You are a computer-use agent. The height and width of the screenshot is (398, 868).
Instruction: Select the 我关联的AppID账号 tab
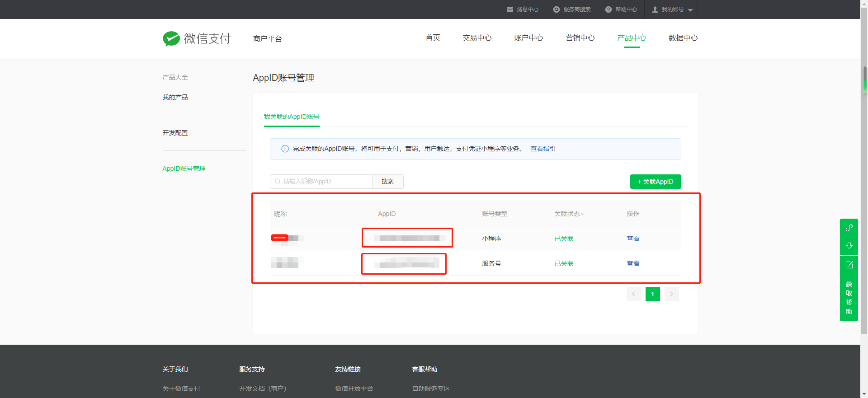point(292,117)
